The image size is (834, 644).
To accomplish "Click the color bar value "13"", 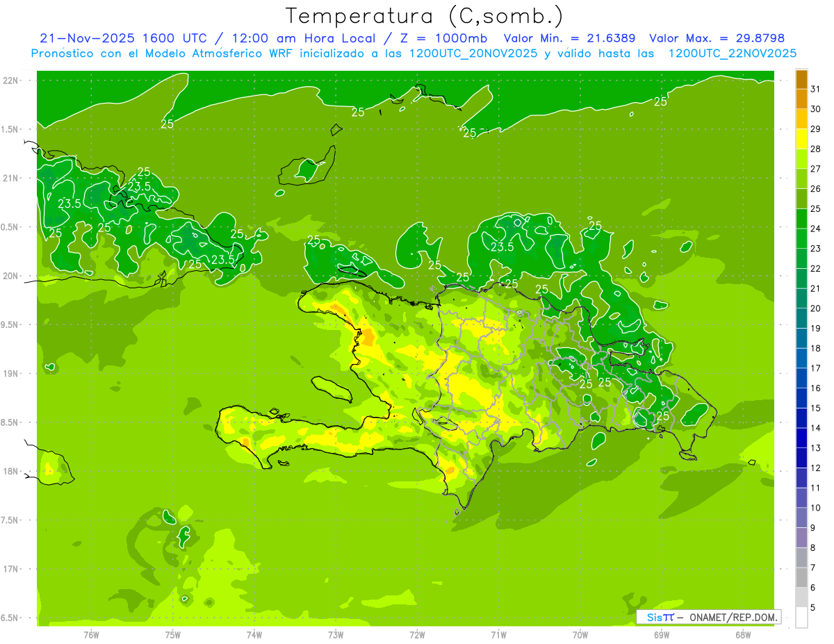I will (x=816, y=448).
